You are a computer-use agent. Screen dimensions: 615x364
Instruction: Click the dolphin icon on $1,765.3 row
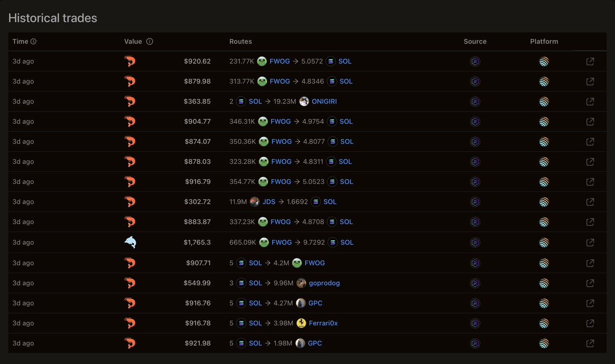[x=130, y=242]
